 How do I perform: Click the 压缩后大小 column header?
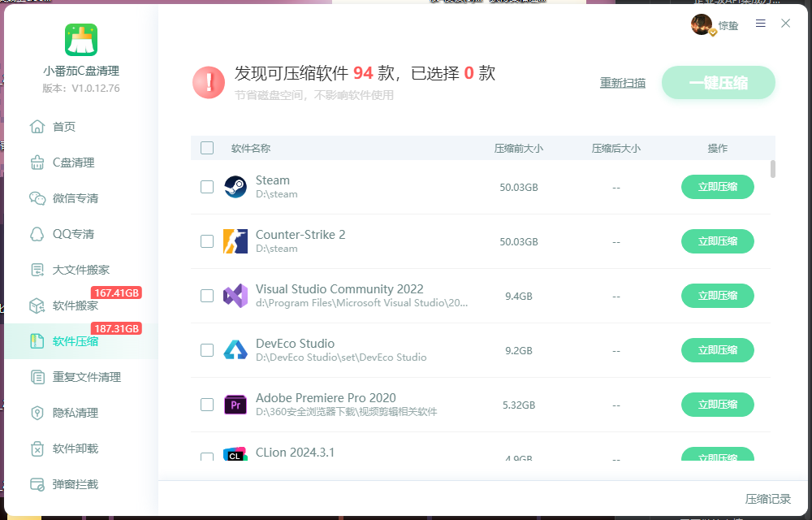click(x=615, y=148)
